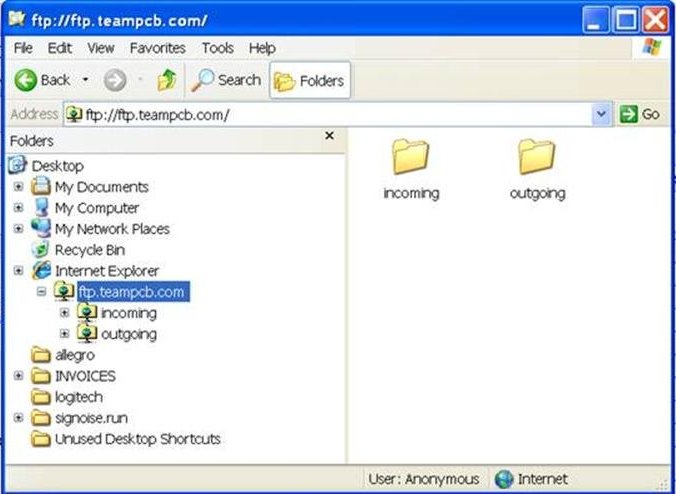Expand the Internet Explorer node

click(x=18, y=271)
